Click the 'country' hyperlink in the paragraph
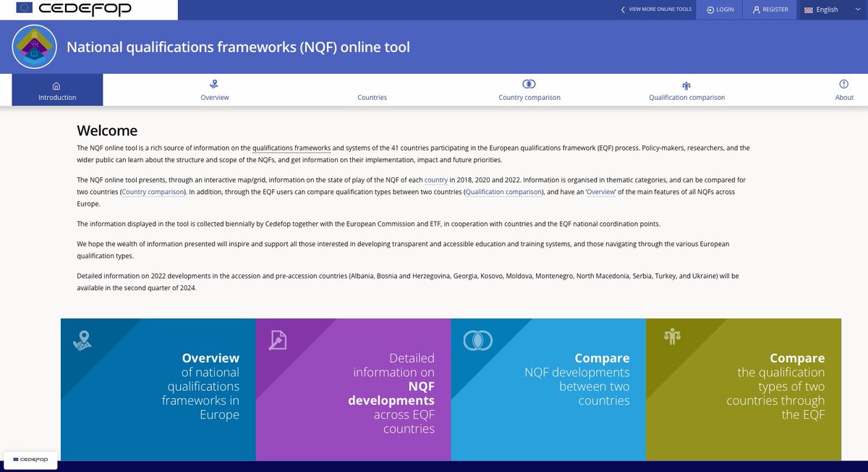The image size is (868, 472). [435, 180]
